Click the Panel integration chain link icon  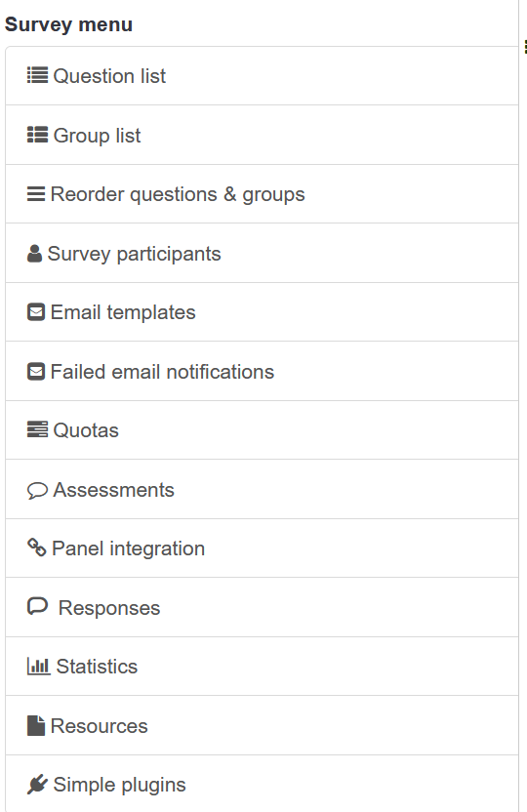36,548
